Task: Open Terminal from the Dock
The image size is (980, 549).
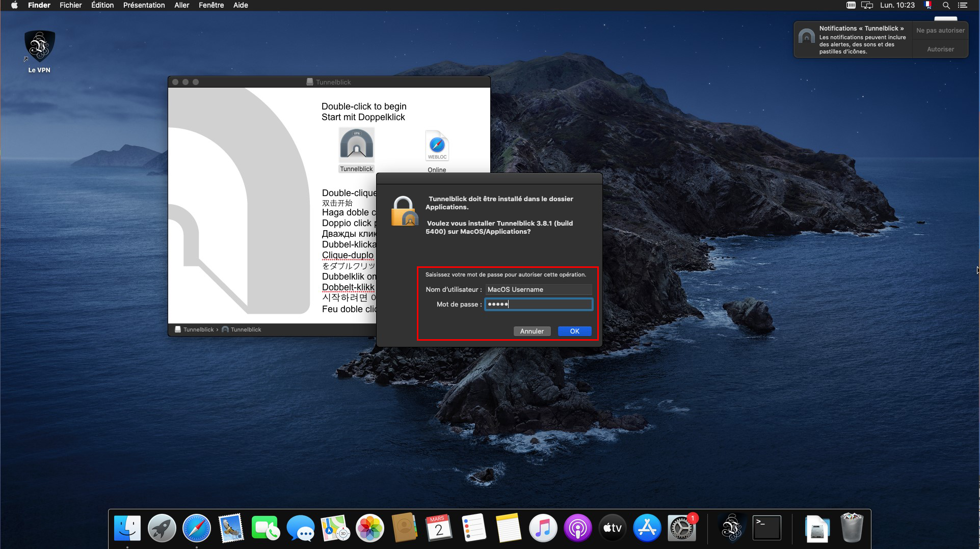Action: 767,528
